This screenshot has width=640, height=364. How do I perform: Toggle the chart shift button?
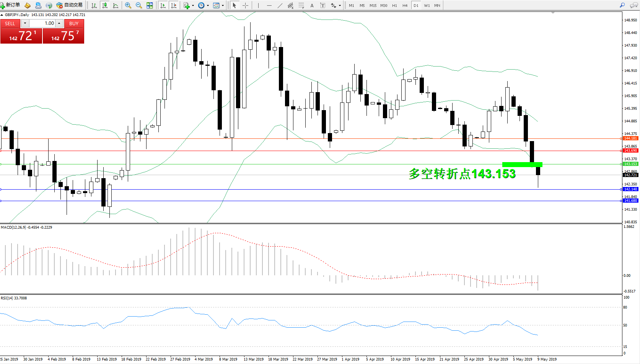pyautogui.click(x=174, y=5)
